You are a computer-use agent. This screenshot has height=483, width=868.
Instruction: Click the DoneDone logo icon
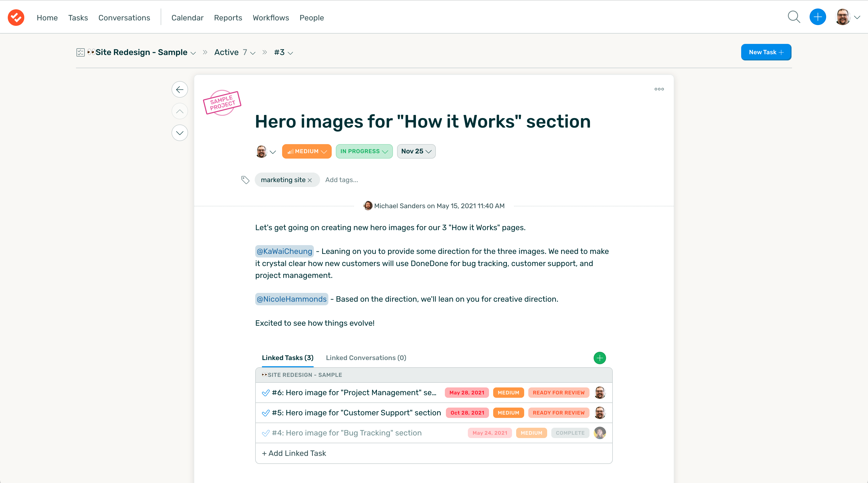point(16,17)
